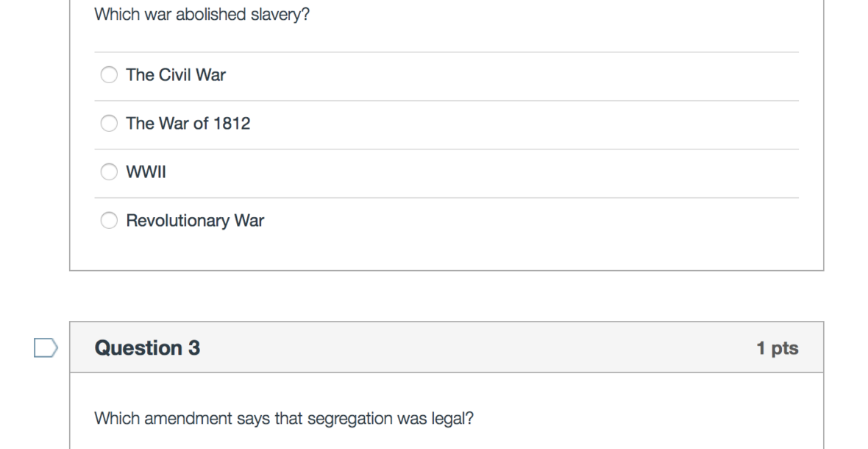Click the "The War of 1812" answer text

pyautogui.click(x=188, y=124)
